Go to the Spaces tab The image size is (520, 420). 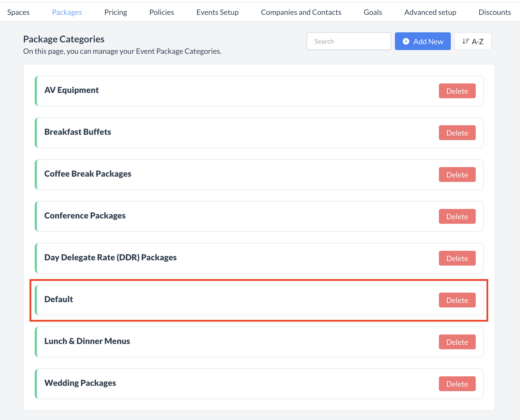(x=18, y=12)
